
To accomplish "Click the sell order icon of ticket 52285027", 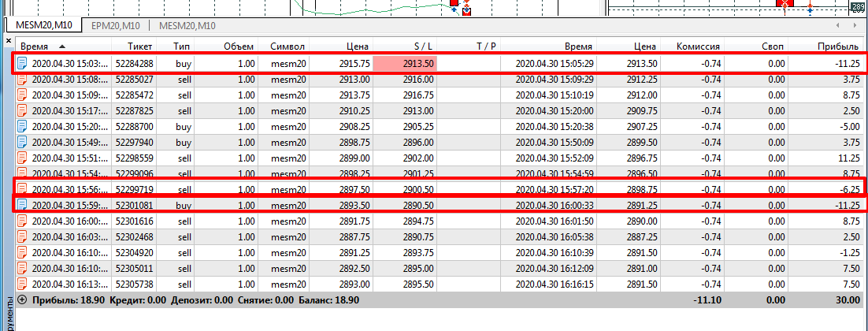I will tap(22, 79).
